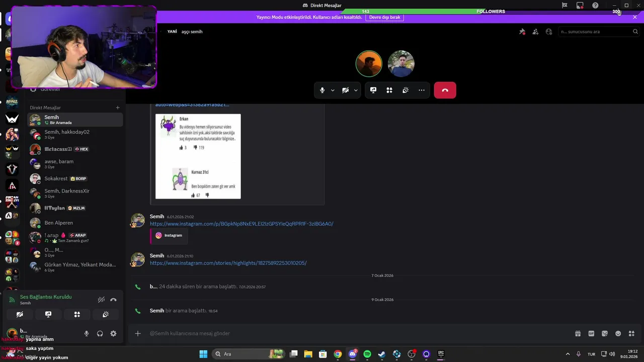
Task: Share screen button in voice panel
Action: pyautogui.click(x=48, y=314)
